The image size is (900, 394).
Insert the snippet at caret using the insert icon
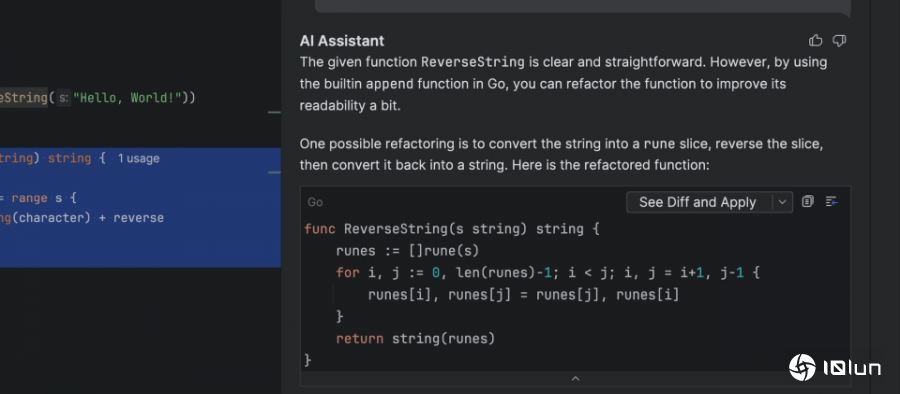[831, 202]
